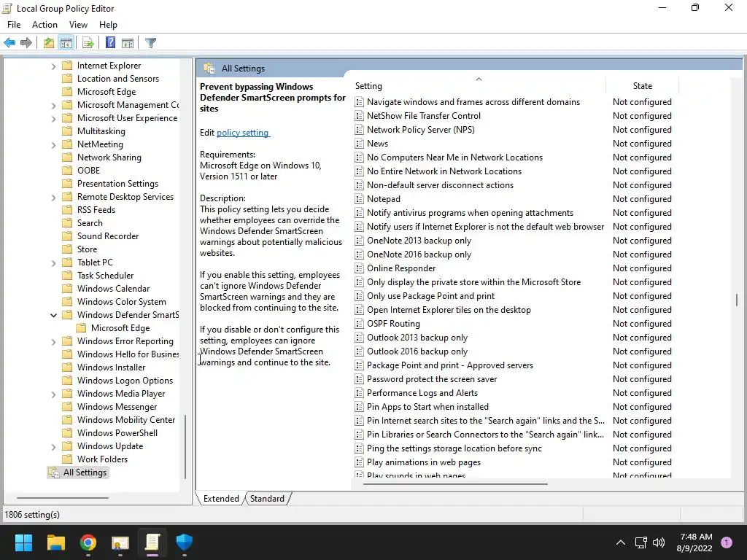Image resolution: width=747 pixels, height=560 pixels.
Task: Click the settings list horizontal scrollbar
Action: coord(455,484)
